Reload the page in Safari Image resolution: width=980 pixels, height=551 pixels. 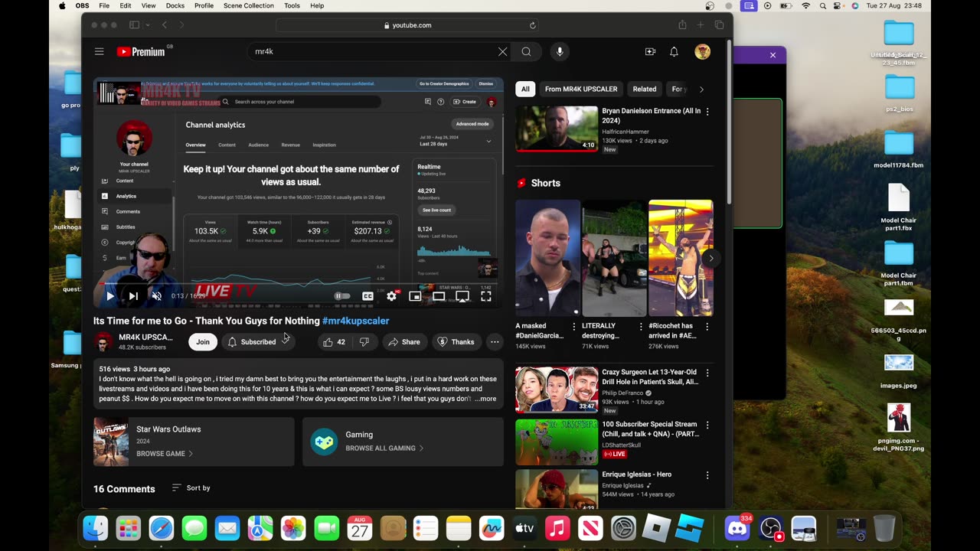[532, 25]
